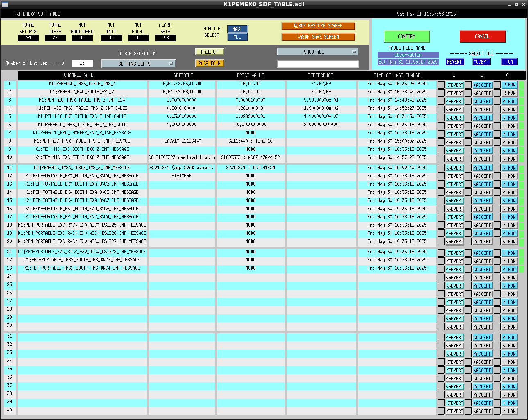528x420 pixels.
Task: Select MASK in monitor select
Action: click(x=237, y=29)
